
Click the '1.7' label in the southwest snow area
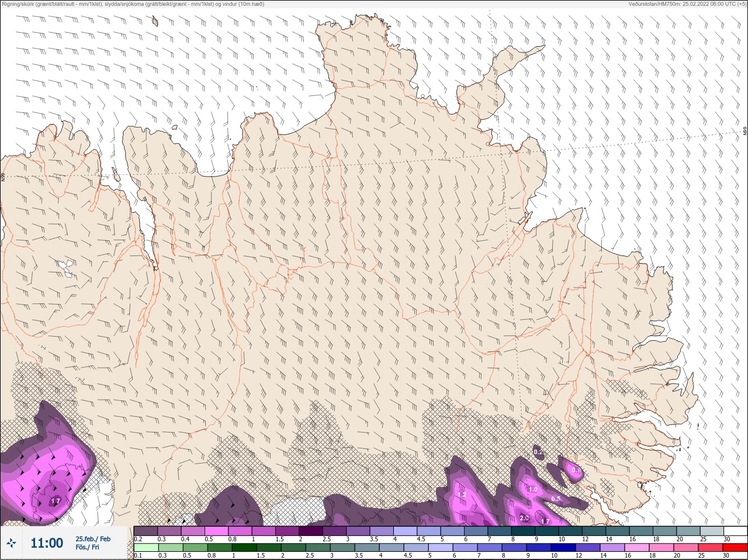[x=56, y=501]
